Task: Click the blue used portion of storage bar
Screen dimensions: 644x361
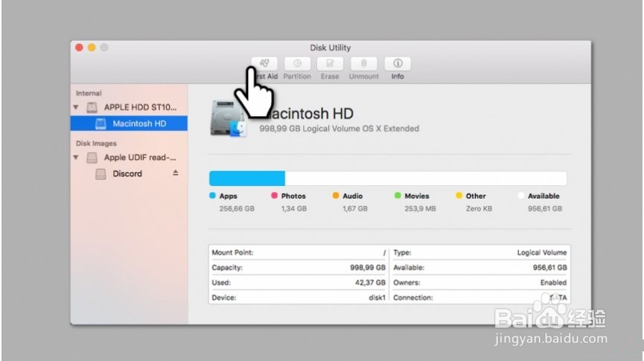Action: 247,179
